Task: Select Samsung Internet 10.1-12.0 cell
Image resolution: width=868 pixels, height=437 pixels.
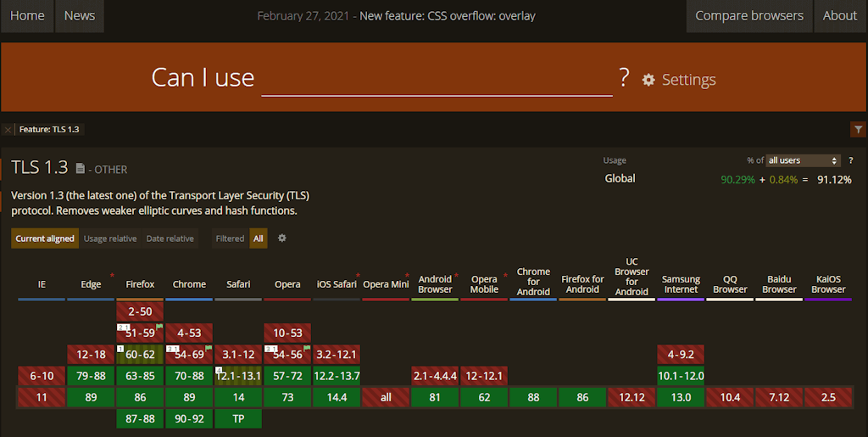Action: point(681,376)
